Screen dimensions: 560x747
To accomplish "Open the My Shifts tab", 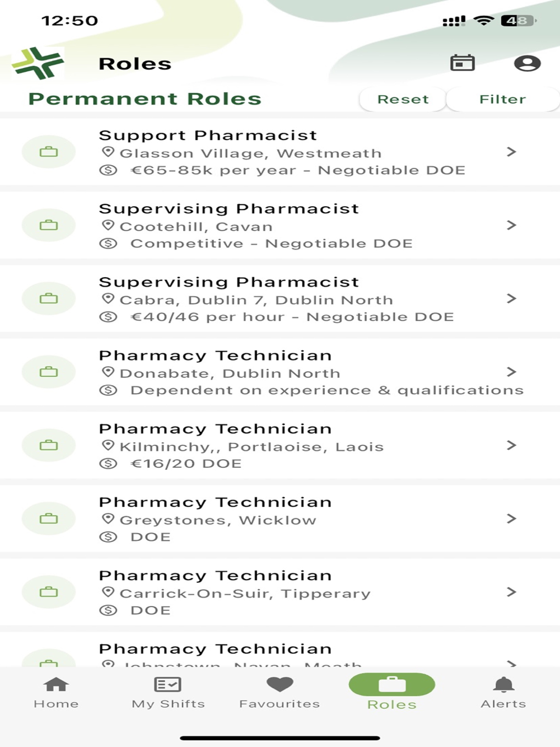I will [168, 692].
